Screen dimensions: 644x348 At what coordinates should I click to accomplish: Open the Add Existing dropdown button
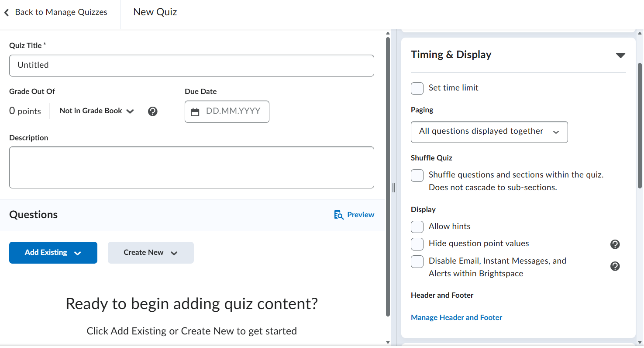[x=53, y=253]
